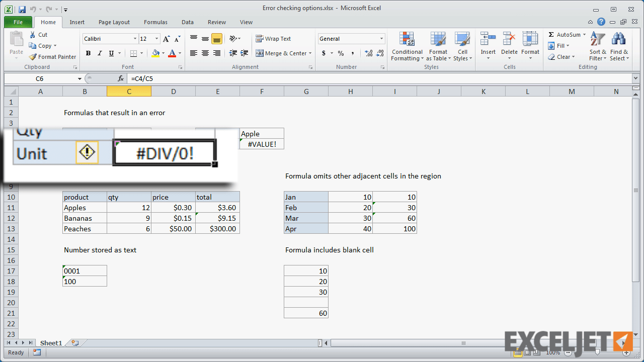Toggle bold formatting

[88, 53]
